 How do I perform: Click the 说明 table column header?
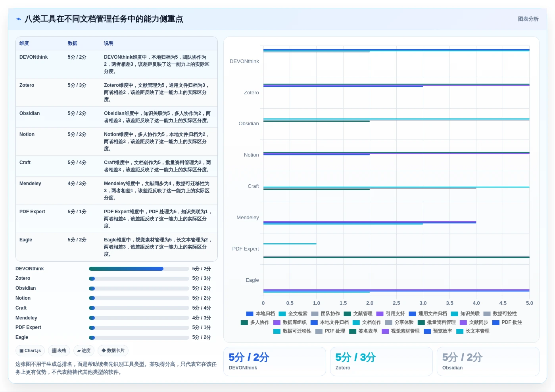pos(109,43)
